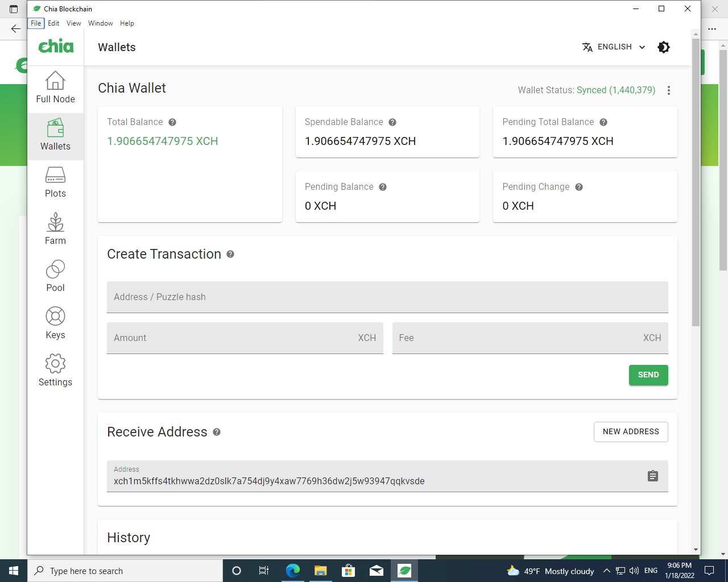This screenshot has width=728, height=582.
Task: Open the File menu
Action: pos(36,23)
